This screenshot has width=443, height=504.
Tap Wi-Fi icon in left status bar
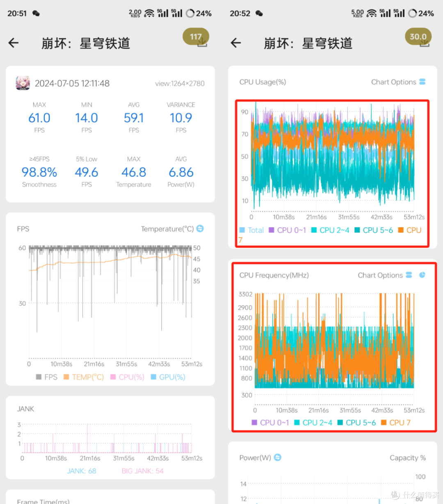[x=149, y=14]
